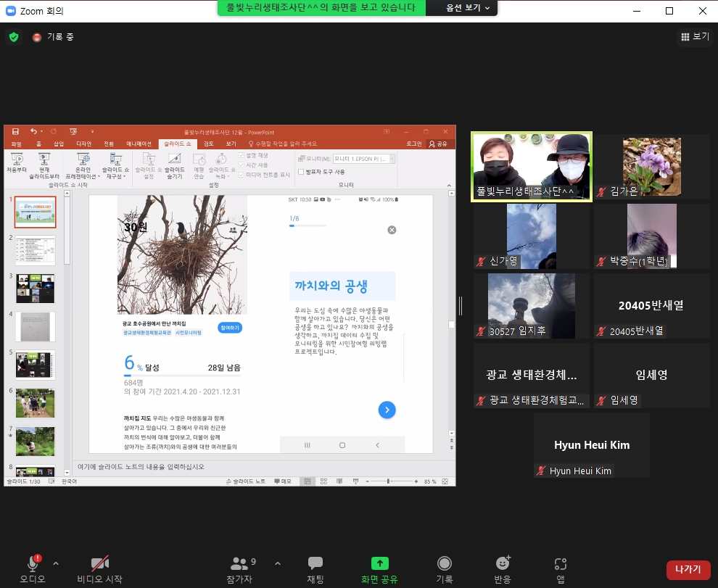Viewport: 718px width, 588px height.
Task: Toggle 슬라이드 노트 pane in status bar
Action: (x=246, y=481)
